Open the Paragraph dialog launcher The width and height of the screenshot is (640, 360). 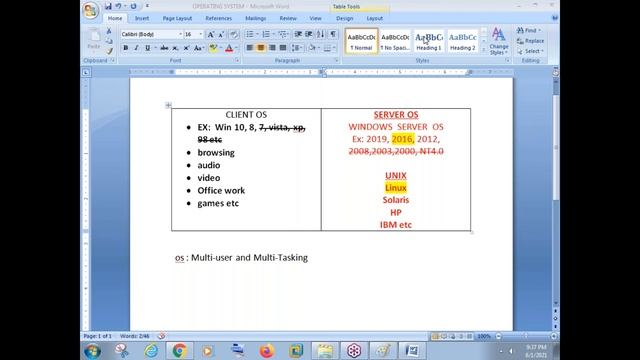337,60
